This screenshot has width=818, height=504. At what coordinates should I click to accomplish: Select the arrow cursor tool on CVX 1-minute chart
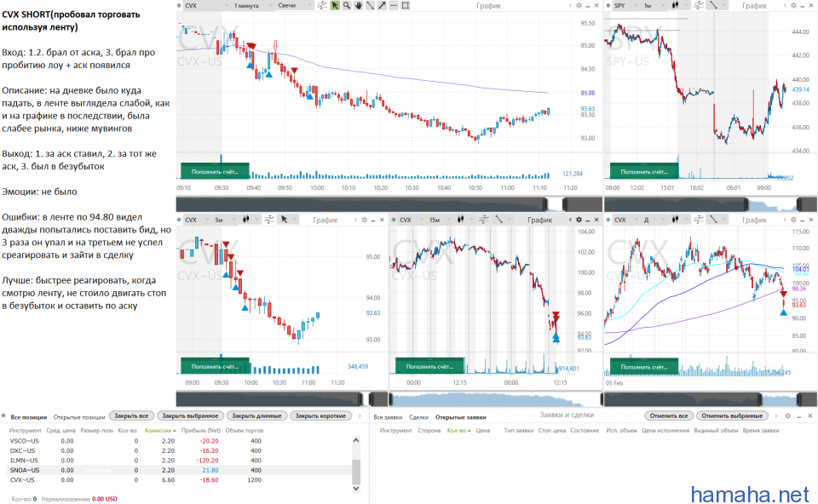coord(334,6)
